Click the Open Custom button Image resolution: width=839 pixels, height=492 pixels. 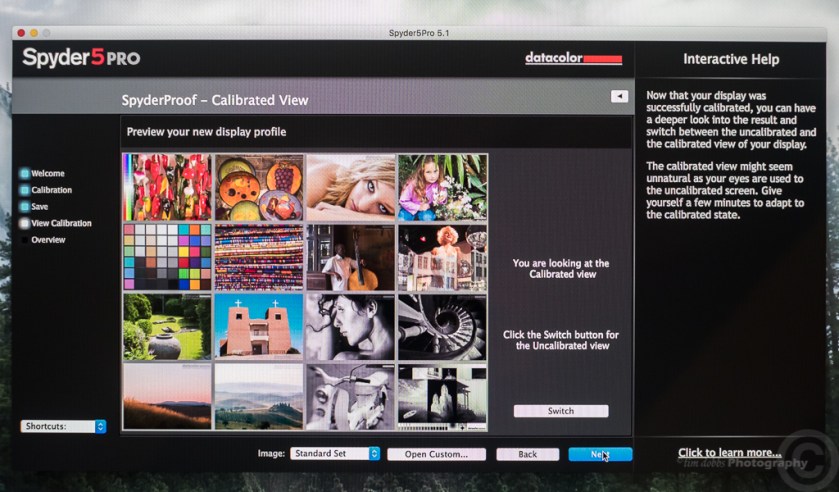[435, 454]
